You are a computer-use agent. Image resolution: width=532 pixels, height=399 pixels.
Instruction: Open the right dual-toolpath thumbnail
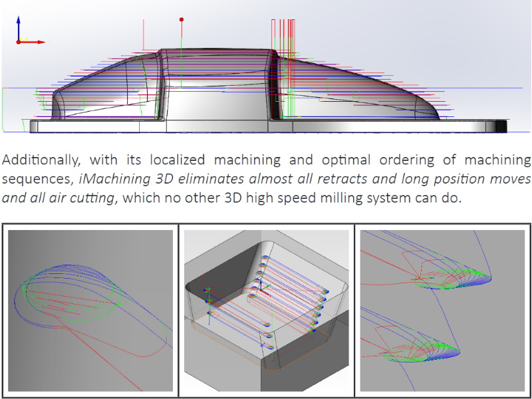[444, 311]
